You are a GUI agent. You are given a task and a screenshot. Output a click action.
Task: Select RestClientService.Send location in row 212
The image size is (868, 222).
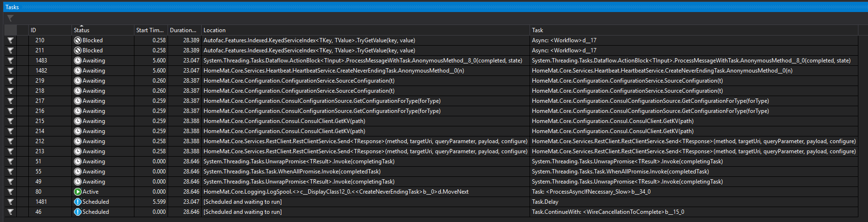pyautogui.click(x=365, y=141)
